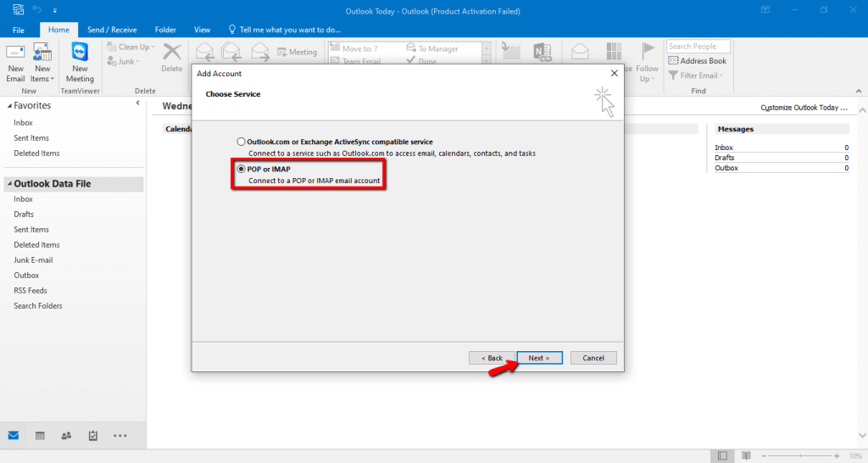Click the OneNote icon in ribbon
868x463 pixels.
click(x=542, y=52)
